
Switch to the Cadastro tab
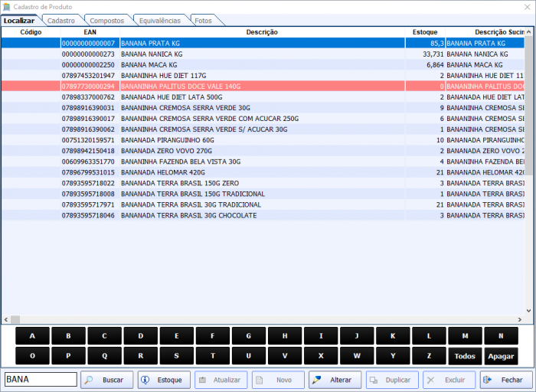coord(61,21)
